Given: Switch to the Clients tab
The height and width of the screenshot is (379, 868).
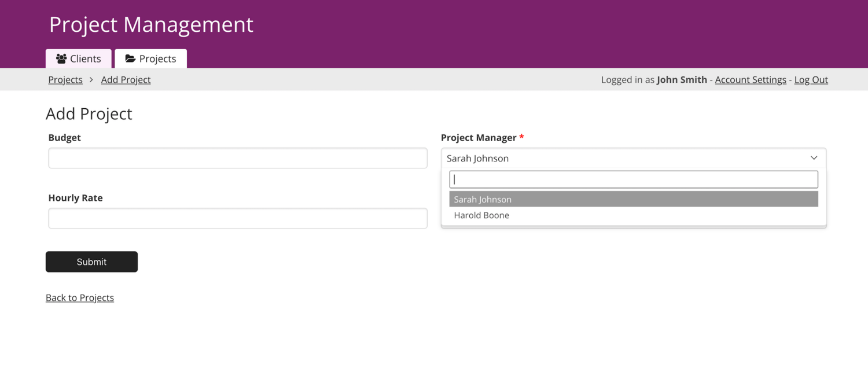Looking at the screenshot, I should point(78,58).
